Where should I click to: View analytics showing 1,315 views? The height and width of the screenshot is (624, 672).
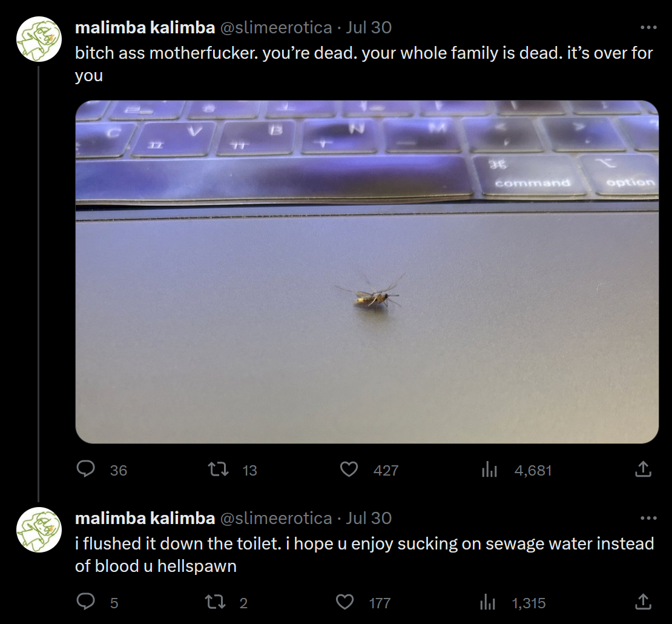[x=487, y=602]
